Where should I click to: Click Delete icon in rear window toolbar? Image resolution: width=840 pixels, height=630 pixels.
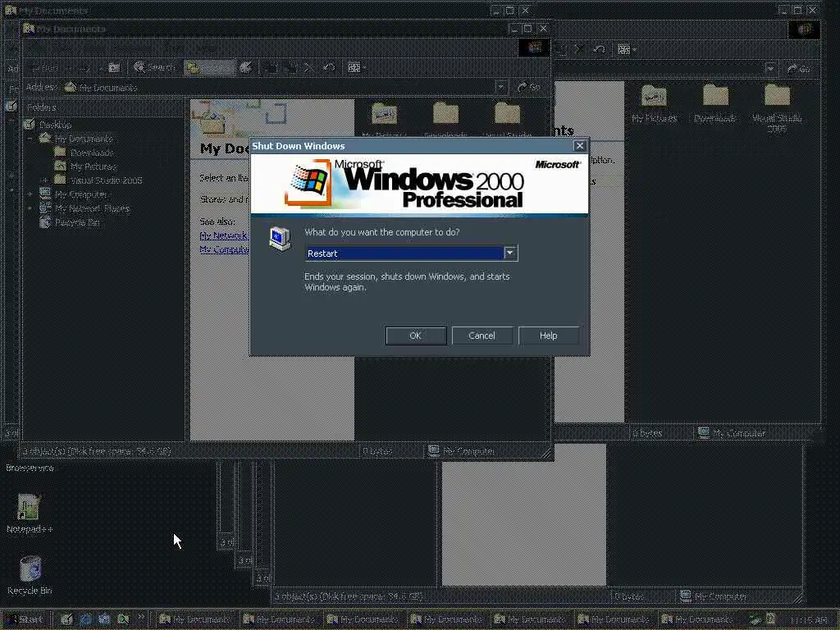[580, 49]
